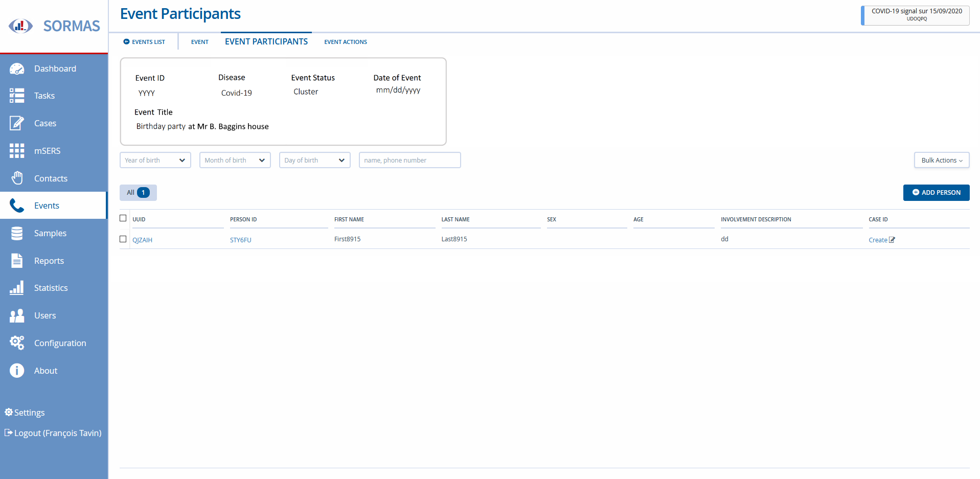
Task: Go back to Events List
Action: click(144, 42)
